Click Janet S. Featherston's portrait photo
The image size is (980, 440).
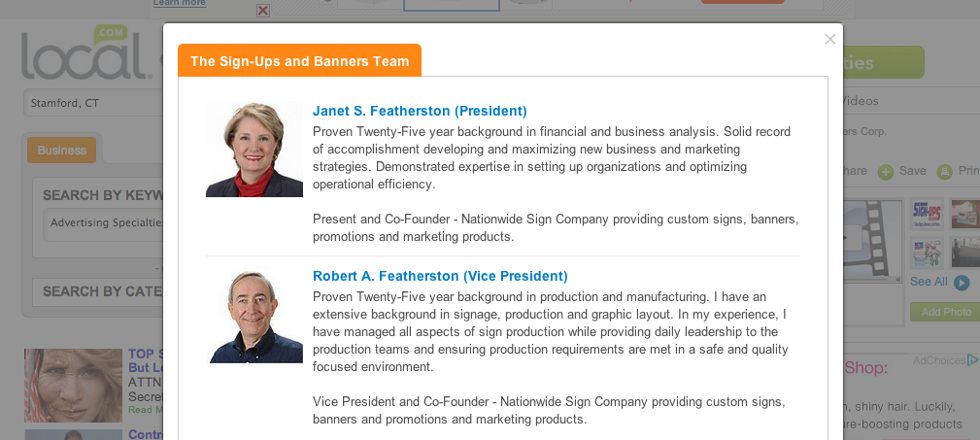coord(254,150)
